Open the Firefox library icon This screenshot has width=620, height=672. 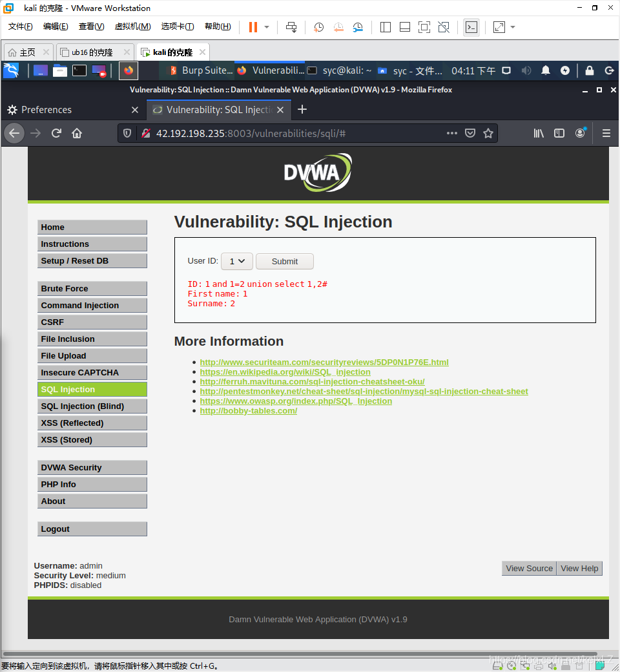tap(539, 133)
